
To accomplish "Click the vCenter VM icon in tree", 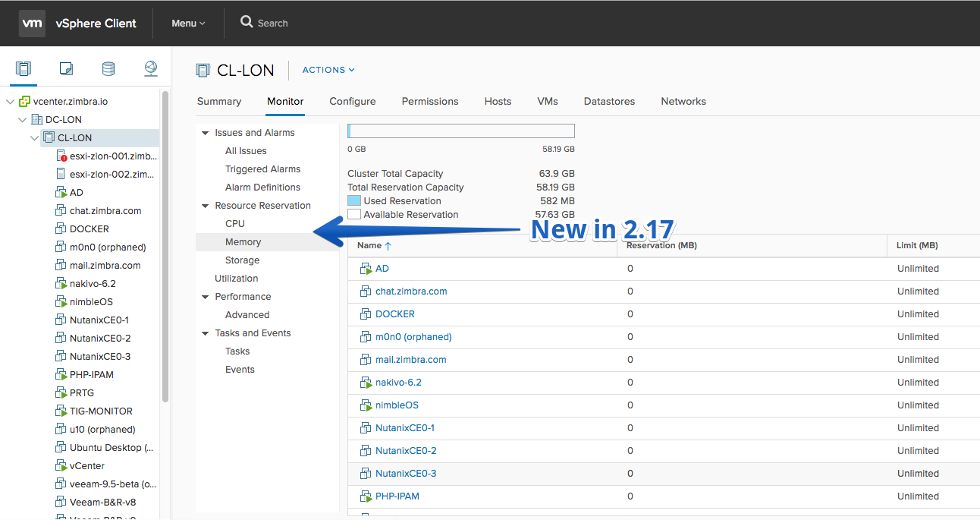I will 61,466.
